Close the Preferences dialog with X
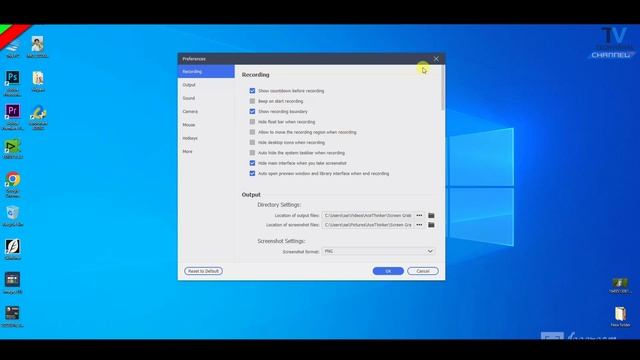 coord(436,59)
